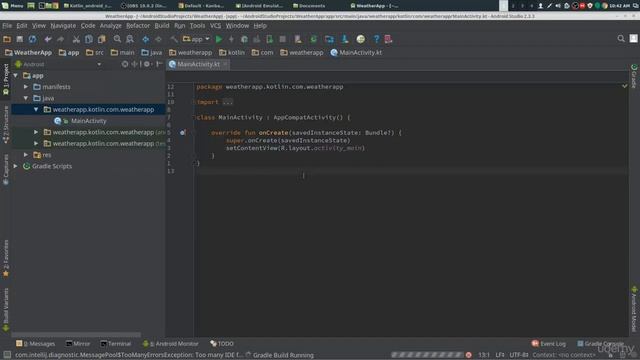Click the Copy toolbar icon
Screen dimensions: 640x360
coord(89,39)
